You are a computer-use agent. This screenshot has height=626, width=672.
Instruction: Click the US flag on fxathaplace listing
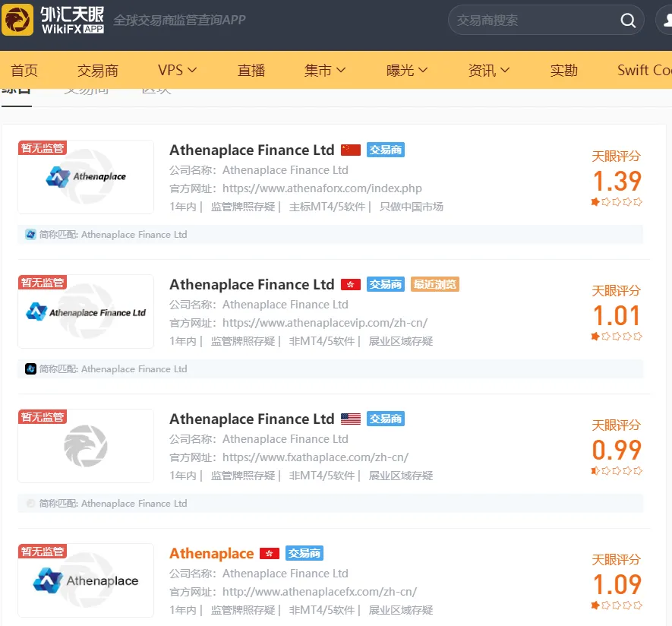click(x=351, y=419)
